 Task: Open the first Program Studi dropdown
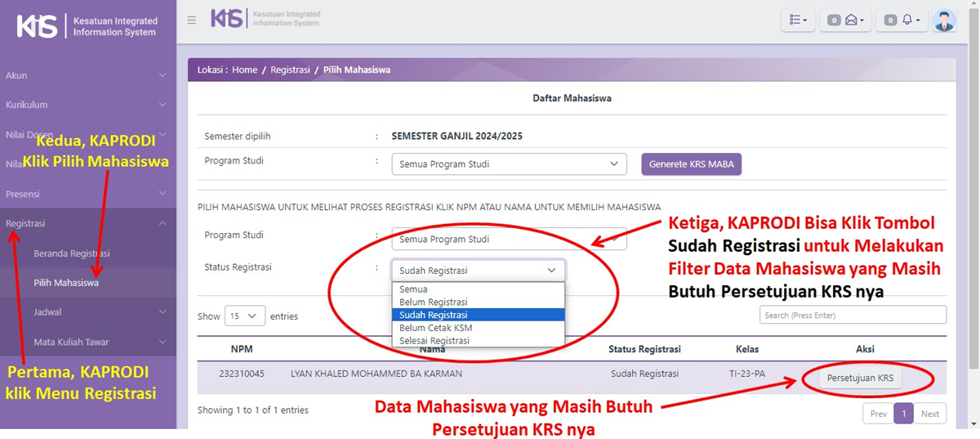point(509,164)
